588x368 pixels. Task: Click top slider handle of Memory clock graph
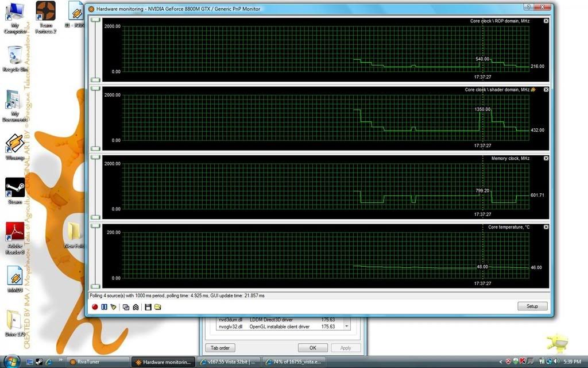pyautogui.click(x=96, y=157)
